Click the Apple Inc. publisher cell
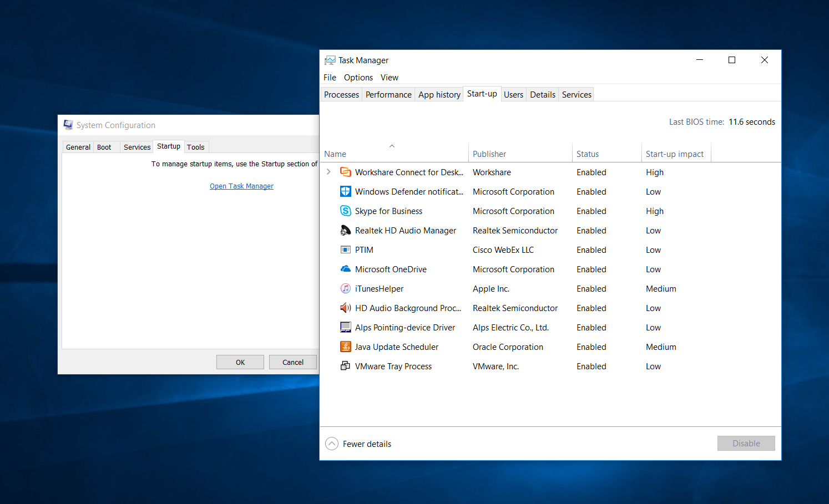Viewport: 829px width, 504px height. [491, 289]
